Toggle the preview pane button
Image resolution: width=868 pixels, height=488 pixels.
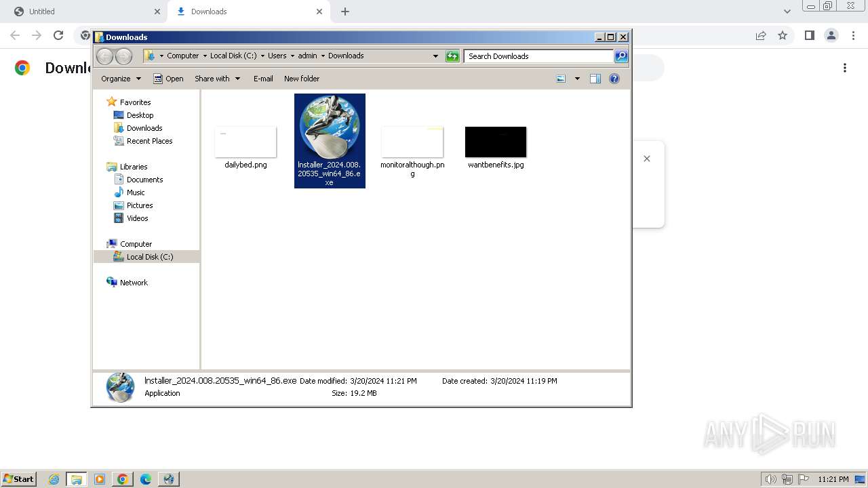595,79
